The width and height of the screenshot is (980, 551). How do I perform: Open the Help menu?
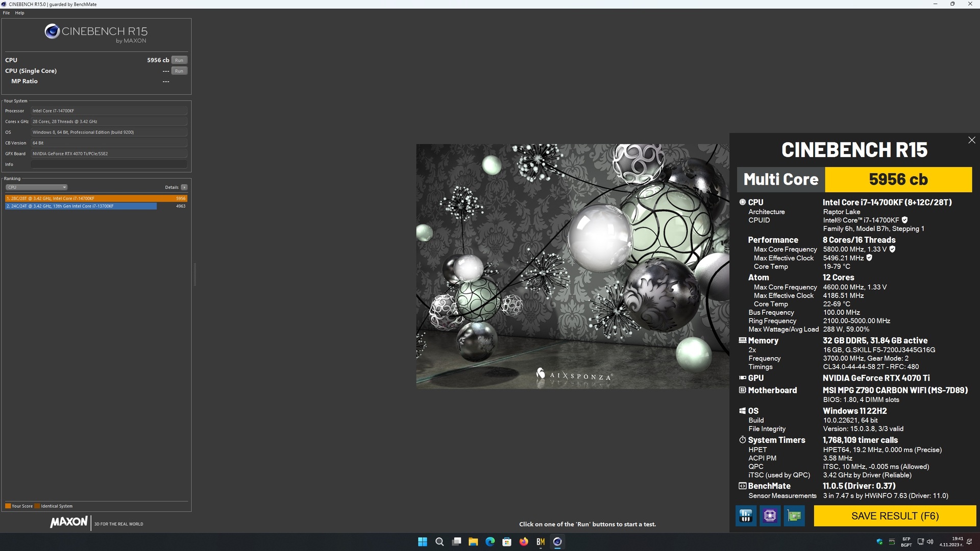click(x=19, y=13)
